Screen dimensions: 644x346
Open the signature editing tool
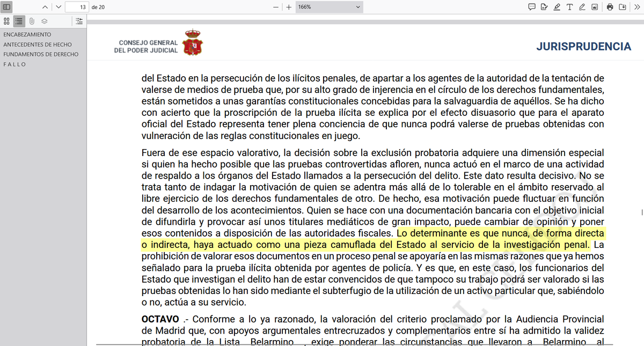click(x=544, y=7)
